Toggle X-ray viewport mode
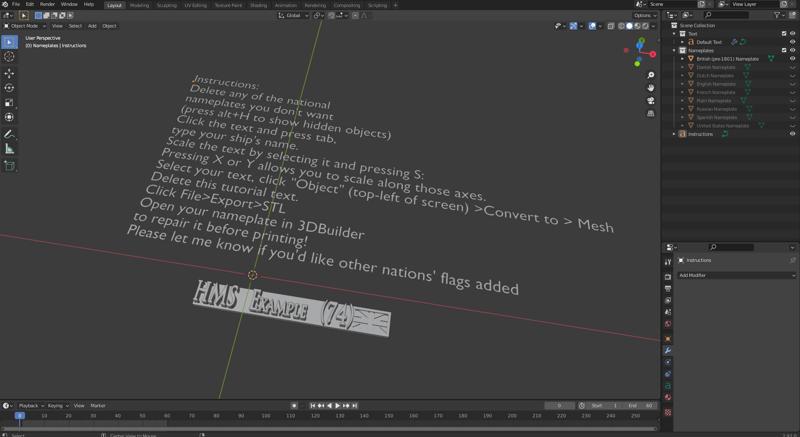 pos(611,26)
